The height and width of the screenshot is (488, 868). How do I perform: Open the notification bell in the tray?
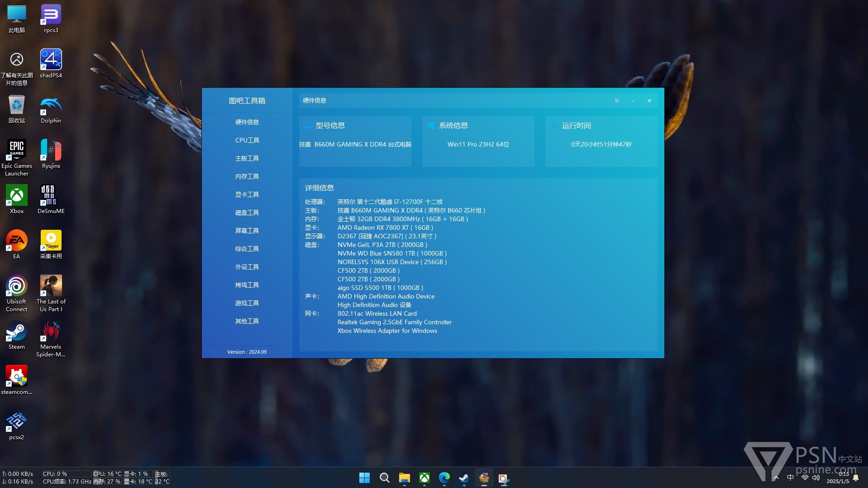point(856,478)
